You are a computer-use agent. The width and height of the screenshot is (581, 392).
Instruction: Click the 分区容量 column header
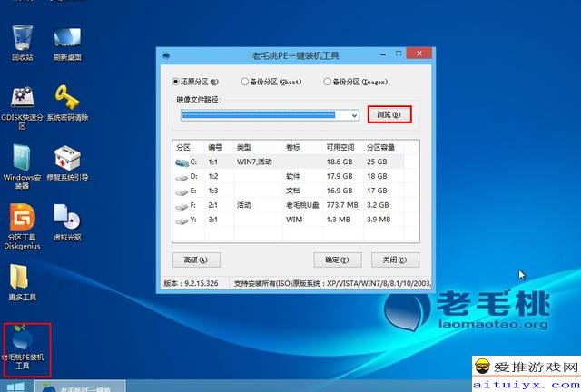coord(380,148)
